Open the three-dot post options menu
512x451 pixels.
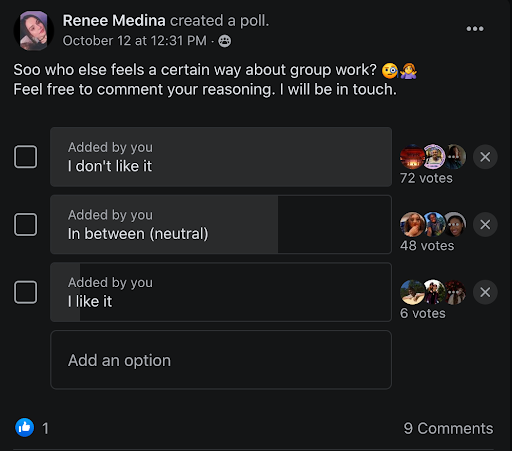(x=475, y=29)
